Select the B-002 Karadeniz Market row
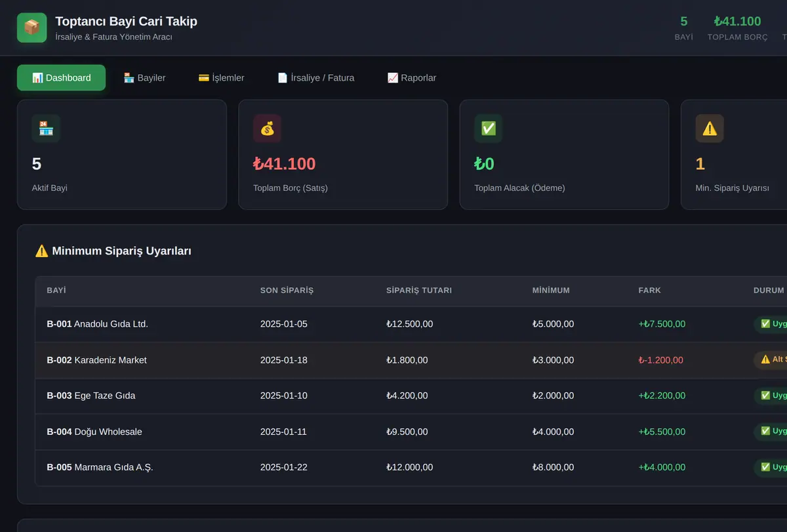 click(x=411, y=360)
